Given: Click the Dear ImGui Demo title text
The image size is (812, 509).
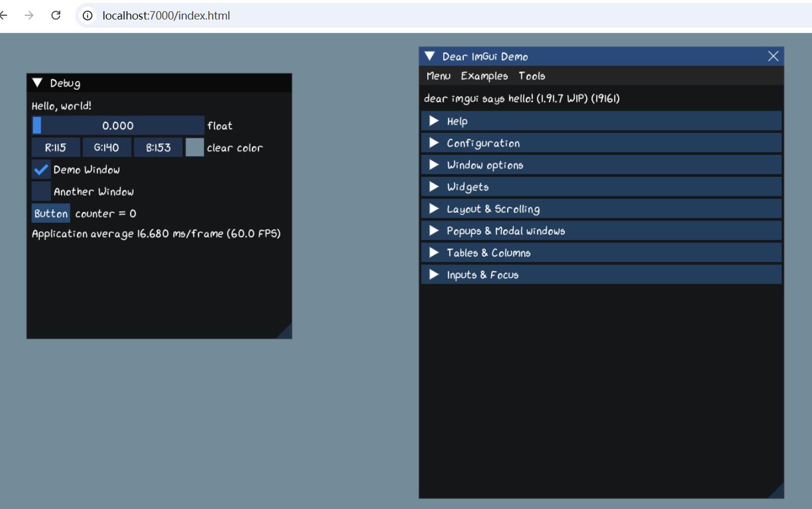Looking at the screenshot, I should pyautogui.click(x=485, y=57).
